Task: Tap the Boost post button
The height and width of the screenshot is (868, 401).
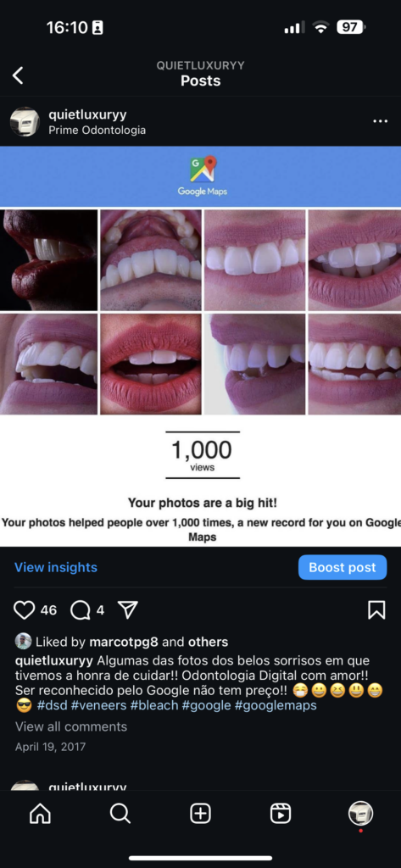Action: pos(343,567)
